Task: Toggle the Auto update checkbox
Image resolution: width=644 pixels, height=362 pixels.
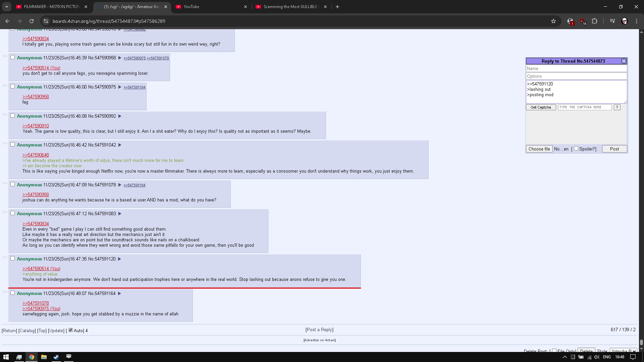Action: click(70, 330)
